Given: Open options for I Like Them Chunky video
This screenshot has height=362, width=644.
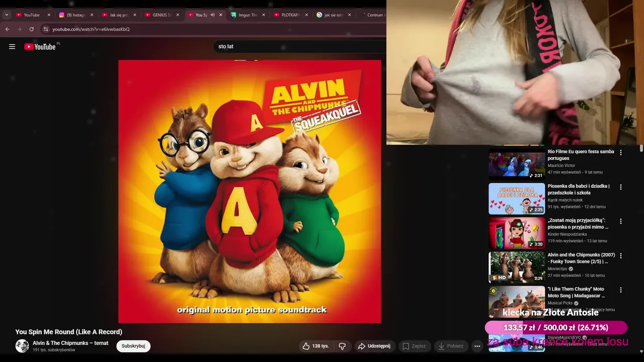Looking at the screenshot, I should pyautogui.click(x=620, y=290).
